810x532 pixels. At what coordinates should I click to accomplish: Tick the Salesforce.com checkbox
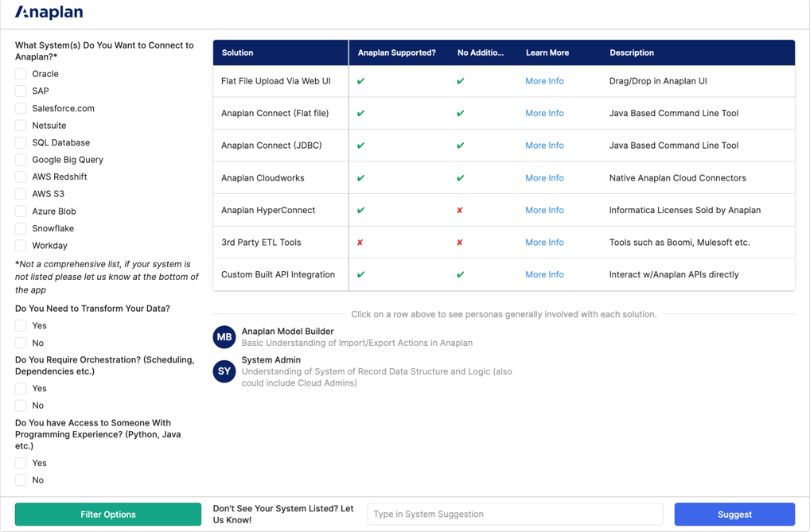pyautogui.click(x=21, y=108)
